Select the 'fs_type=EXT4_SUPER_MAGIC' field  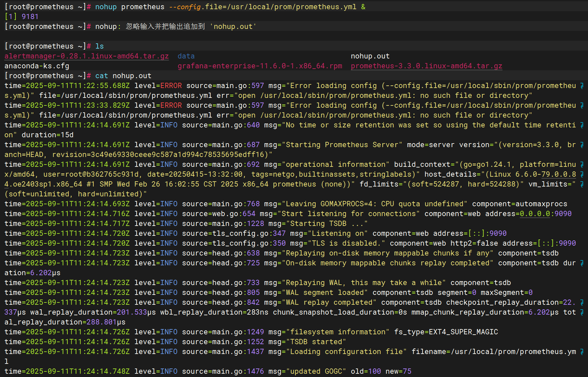(x=446, y=332)
